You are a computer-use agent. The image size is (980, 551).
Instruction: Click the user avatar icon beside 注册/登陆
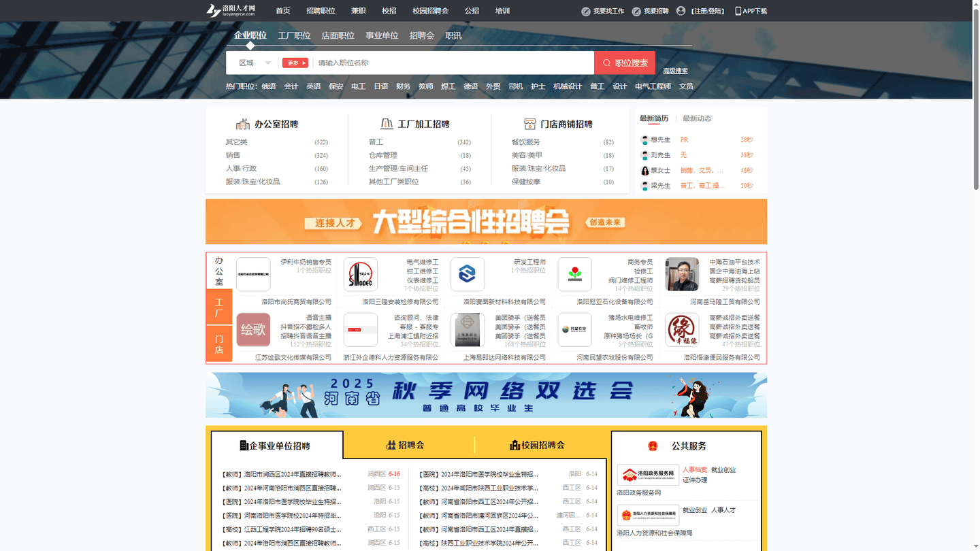click(681, 11)
